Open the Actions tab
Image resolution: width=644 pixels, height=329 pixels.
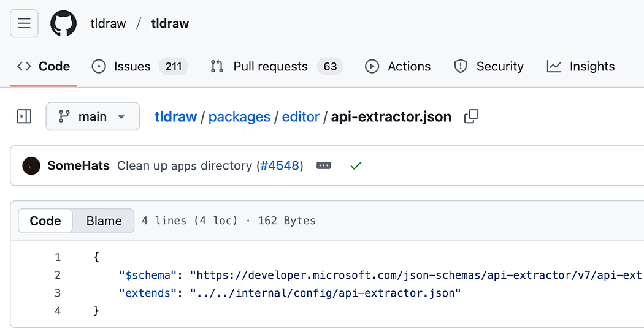pyautogui.click(x=397, y=66)
